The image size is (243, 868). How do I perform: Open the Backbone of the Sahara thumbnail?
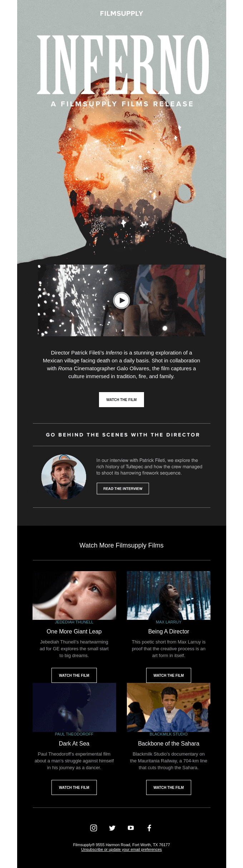(169, 707)
